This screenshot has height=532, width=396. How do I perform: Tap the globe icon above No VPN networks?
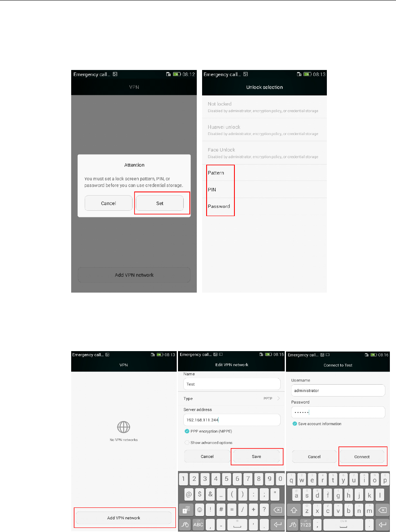[x=124, y=427]
